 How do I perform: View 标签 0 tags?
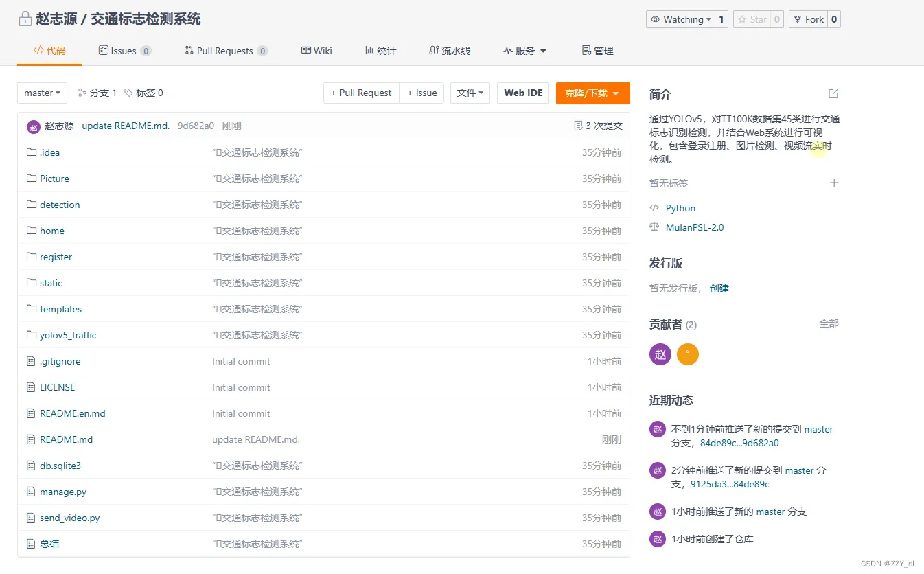[x=143, y=93]
